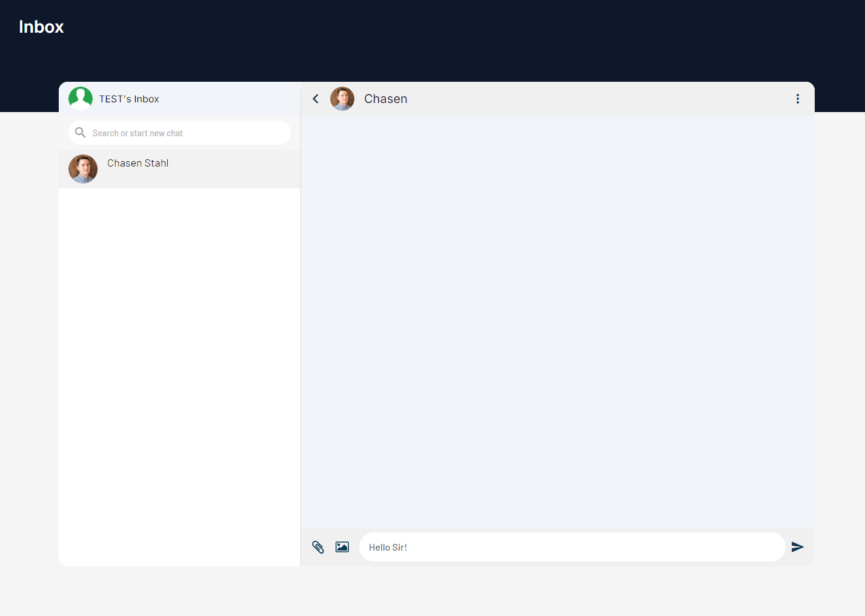Click blank space below the conversation list
The image size is (865, 616).
click(x=179, y=376)
